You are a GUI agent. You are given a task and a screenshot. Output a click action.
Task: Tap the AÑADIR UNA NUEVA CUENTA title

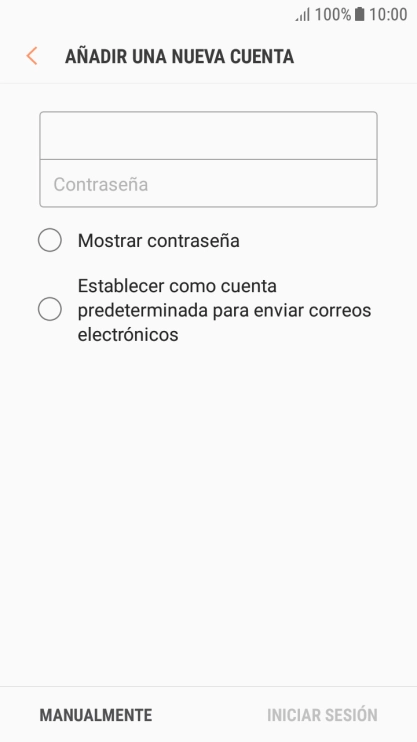[x=179, y=56]
